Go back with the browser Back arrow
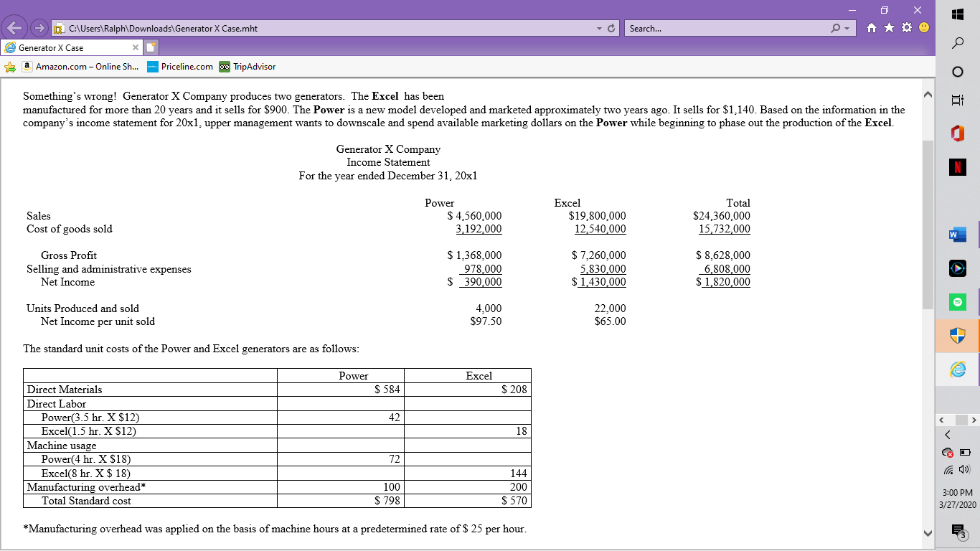 tap(14, 29)
